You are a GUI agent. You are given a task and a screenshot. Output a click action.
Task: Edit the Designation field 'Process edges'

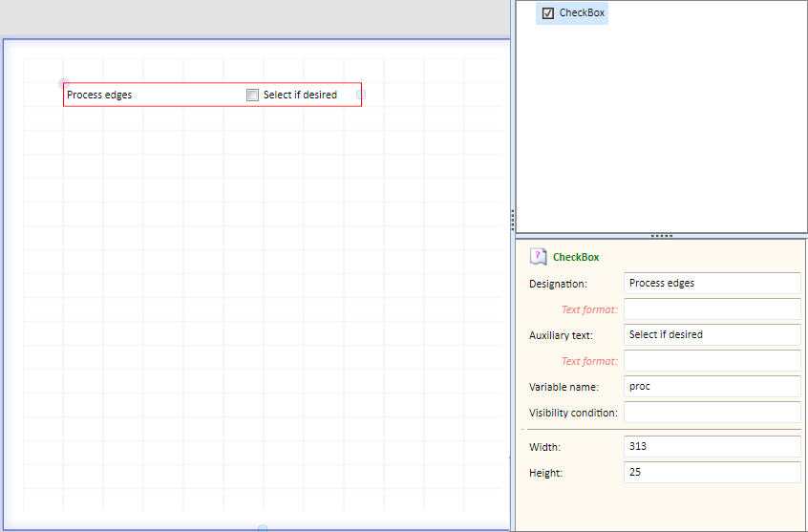click(712, 283)
